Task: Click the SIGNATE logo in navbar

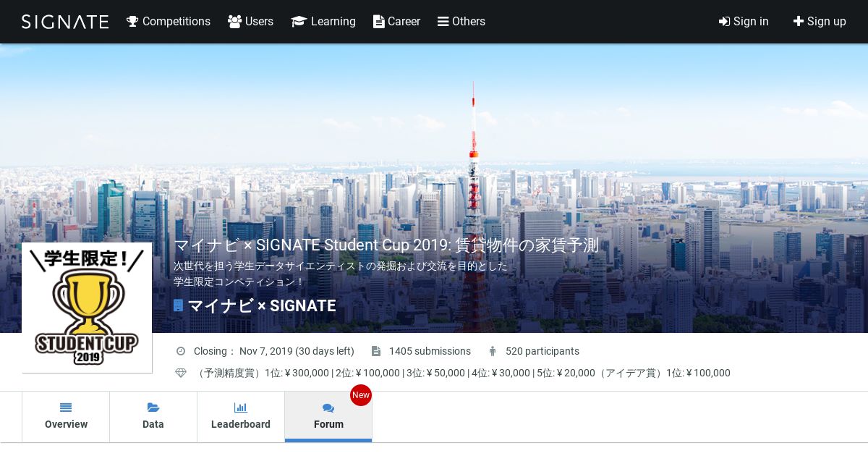Action: click(x=65, y=22)
